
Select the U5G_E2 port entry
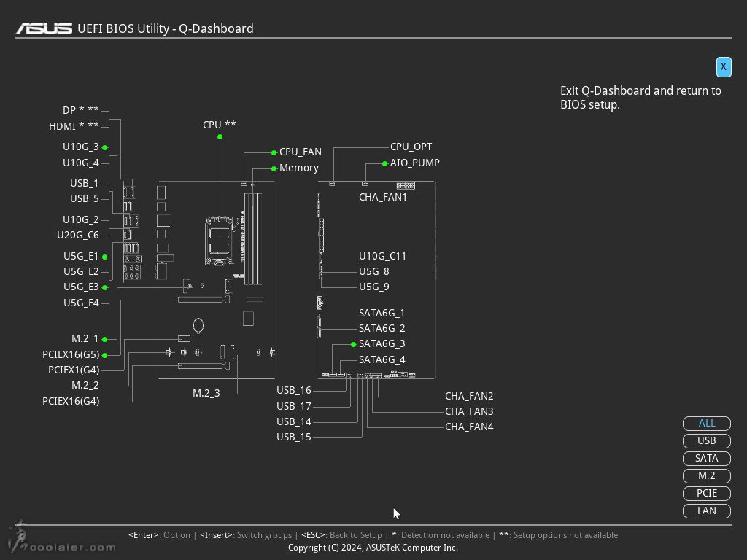pos(81,272)
